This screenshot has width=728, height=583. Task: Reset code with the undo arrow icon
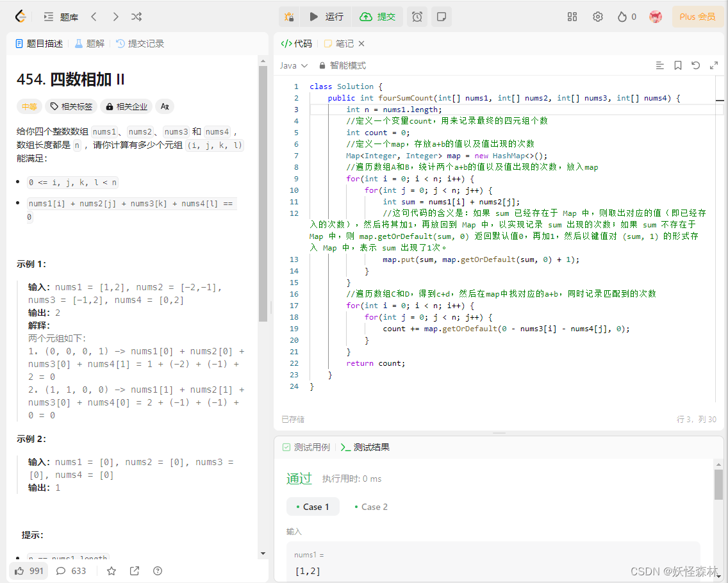[695, 65]
